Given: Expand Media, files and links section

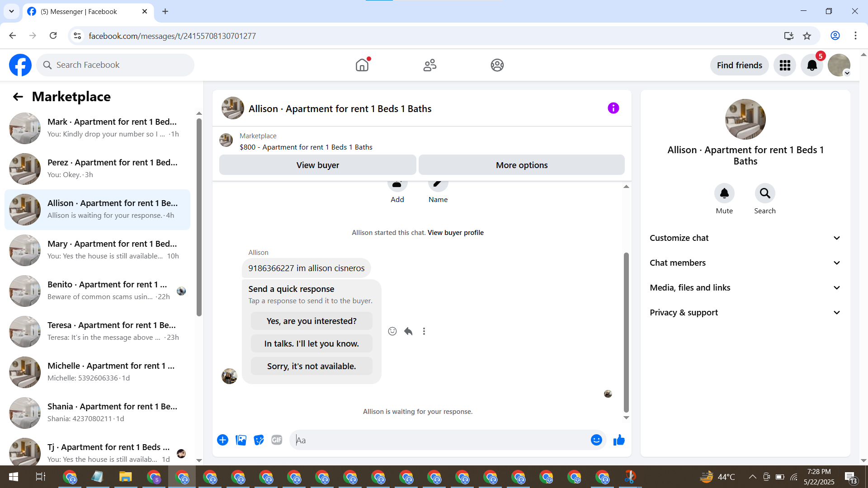Looking at the screenshot, I should click(x=745, y=288).
